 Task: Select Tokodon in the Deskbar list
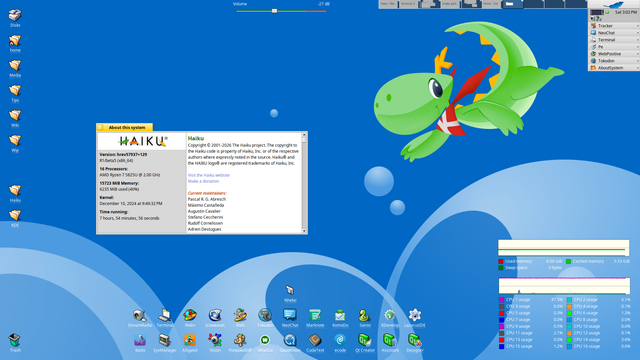(614, 61)
